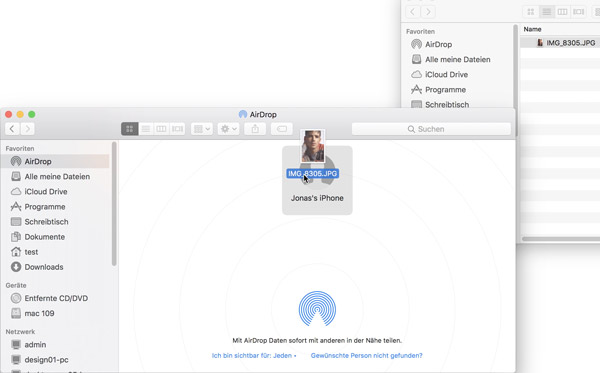Viewport: 600px width, 373px height.
Task: Click the dragged IMG_8305.JPG photo thumbnail
Action: click(313, 146)
